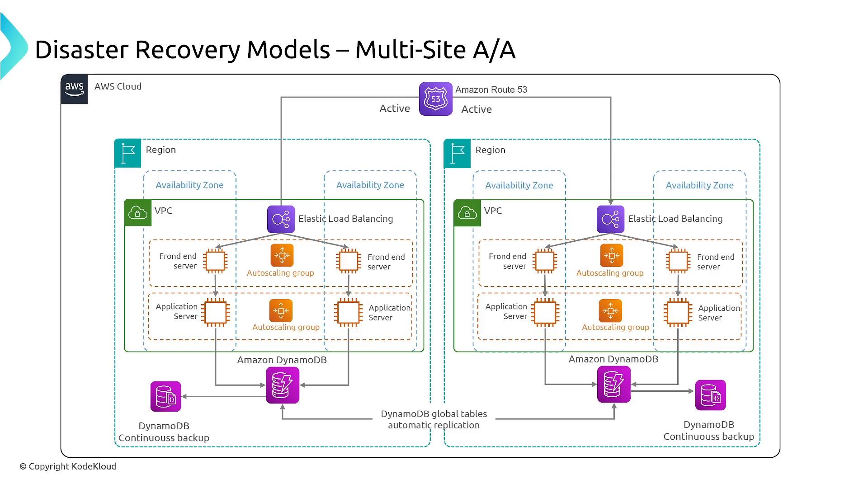Click the left VPC cloud lock icon

(138, 212)
